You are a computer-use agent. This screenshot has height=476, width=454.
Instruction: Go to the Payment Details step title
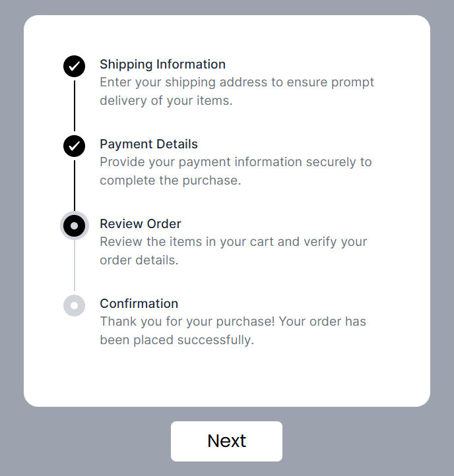[148, 144]
